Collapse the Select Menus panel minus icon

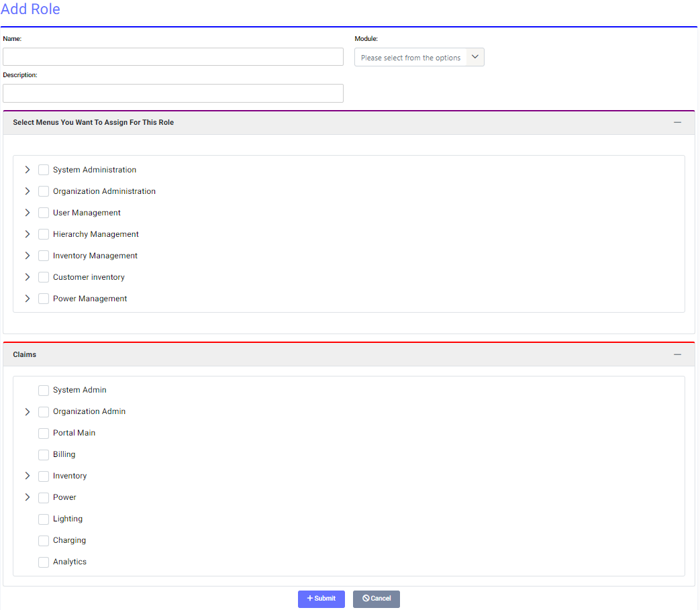677,122
